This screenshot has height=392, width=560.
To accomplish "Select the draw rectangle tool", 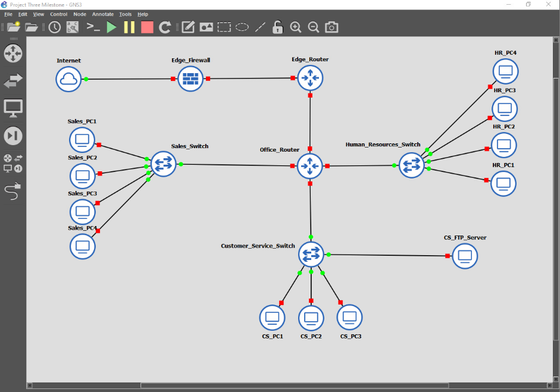I will (x=224, y=27).
